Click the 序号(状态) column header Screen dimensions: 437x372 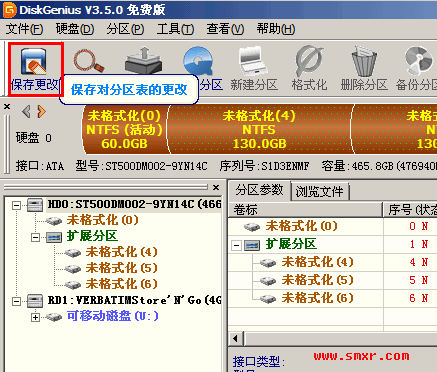[410, 210]
